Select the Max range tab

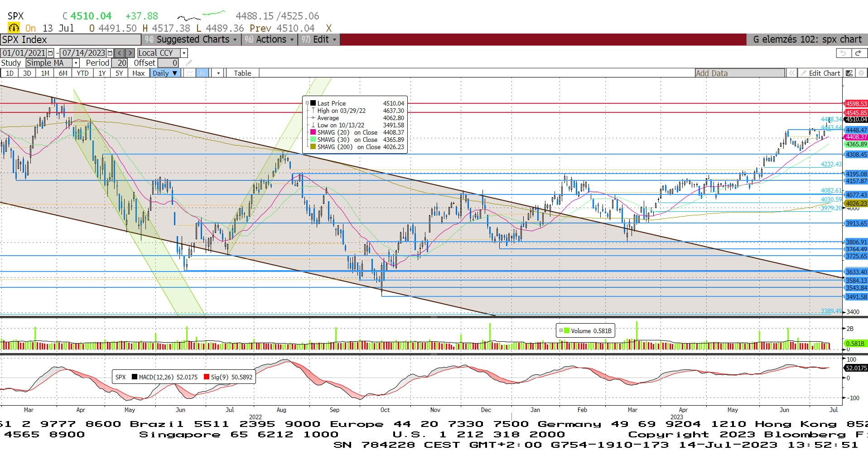[138, 73]
